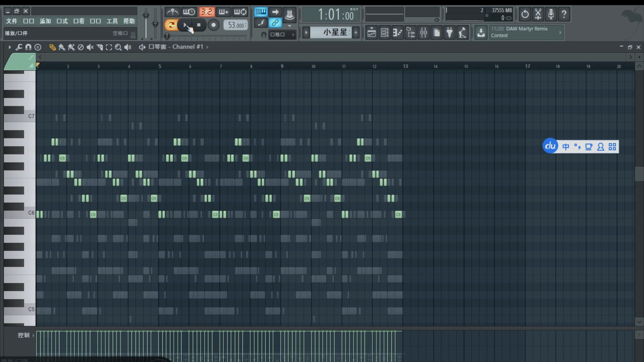Toggle step editing arrow mode
This screenshot has width=644, height=362.
pos(275,12)
